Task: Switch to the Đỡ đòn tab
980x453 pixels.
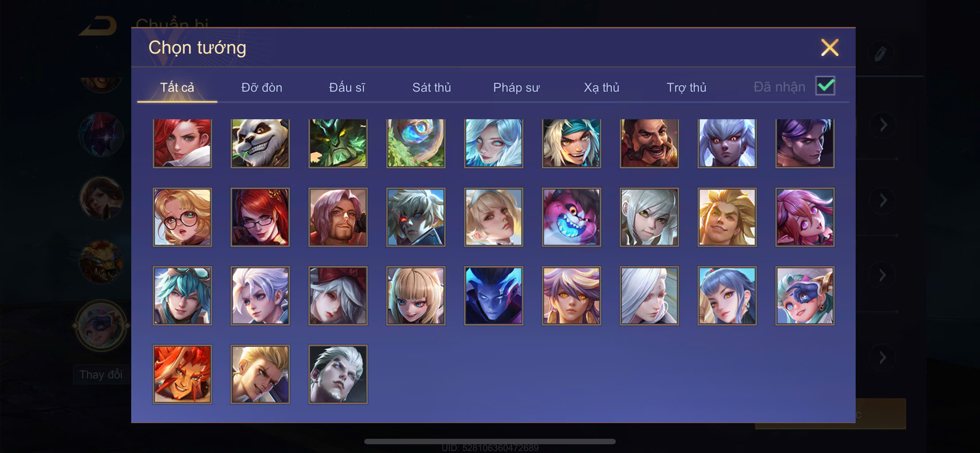Action: (262, 88)
